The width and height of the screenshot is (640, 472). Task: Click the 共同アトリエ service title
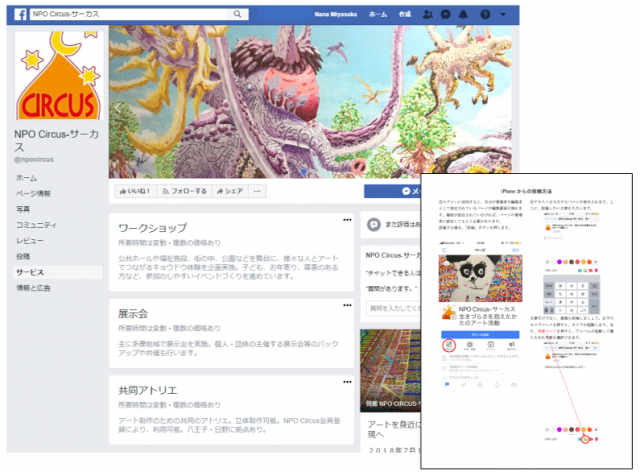click(148, 390)
